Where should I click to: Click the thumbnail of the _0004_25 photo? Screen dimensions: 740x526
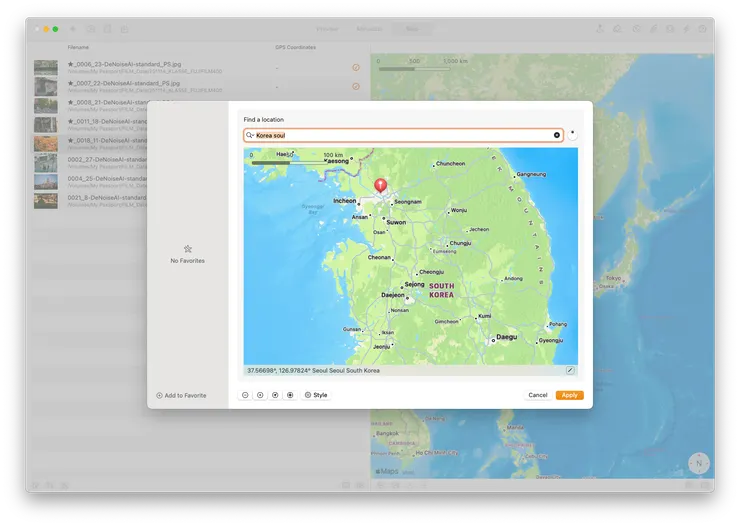coord(46,182)
